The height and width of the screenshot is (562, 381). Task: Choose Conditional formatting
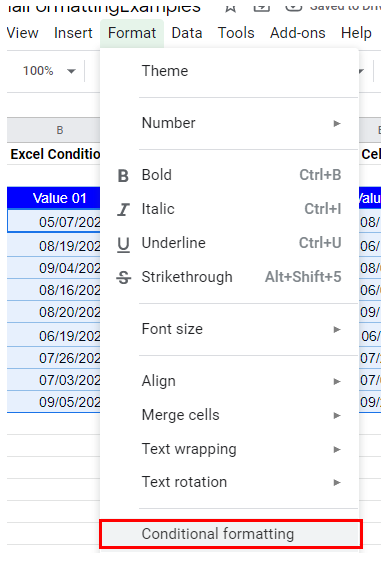(231, 534)
